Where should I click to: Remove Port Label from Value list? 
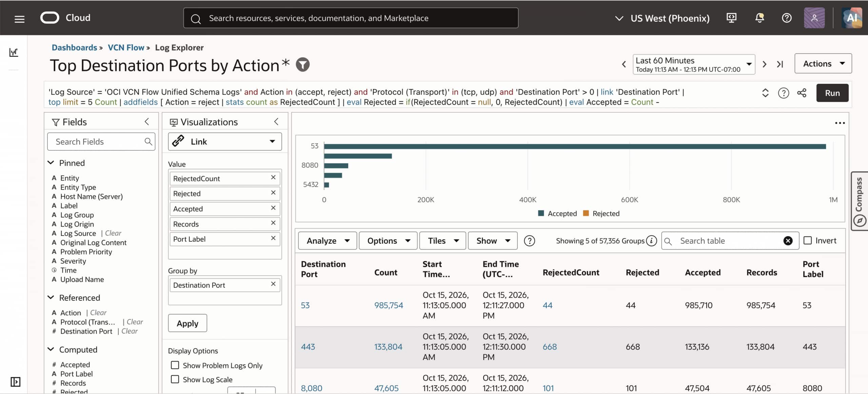click(273, 238)
